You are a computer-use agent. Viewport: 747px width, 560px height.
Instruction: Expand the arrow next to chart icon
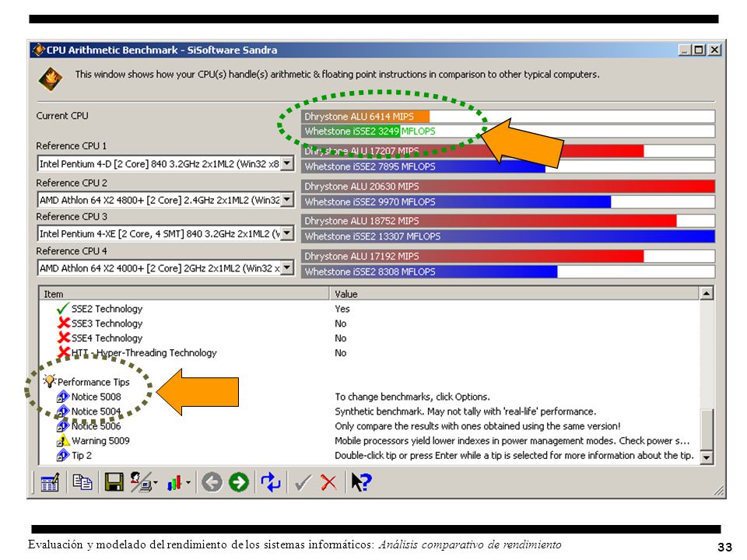pos(188,483)
